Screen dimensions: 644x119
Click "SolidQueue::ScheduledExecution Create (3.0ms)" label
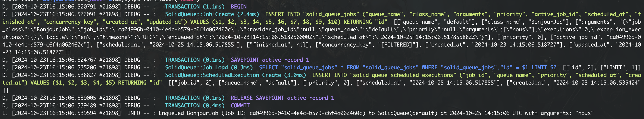[x=235, y=75]
